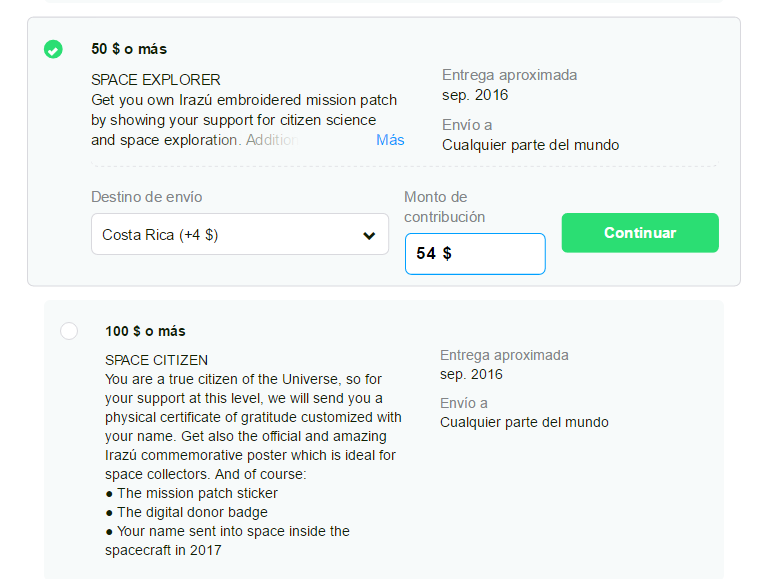Expand description with the Más link
Screen dimensions: 766x579
(x=390, y=140)
